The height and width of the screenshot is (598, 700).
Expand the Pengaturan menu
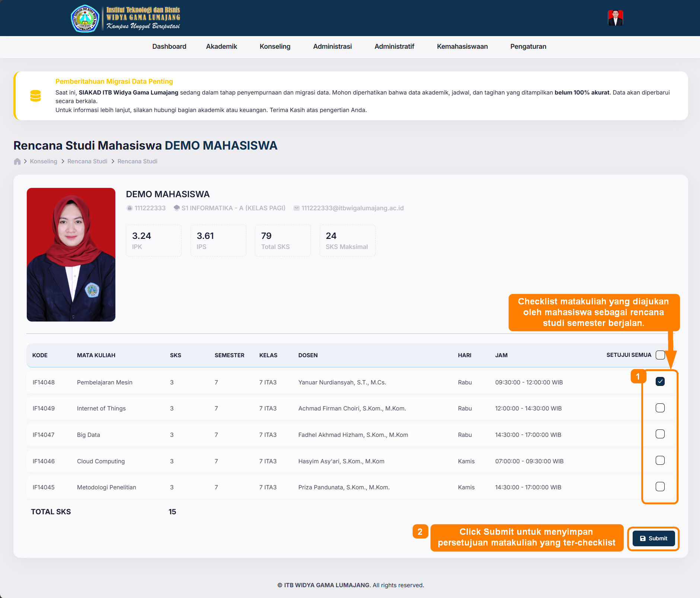(528, 47)
